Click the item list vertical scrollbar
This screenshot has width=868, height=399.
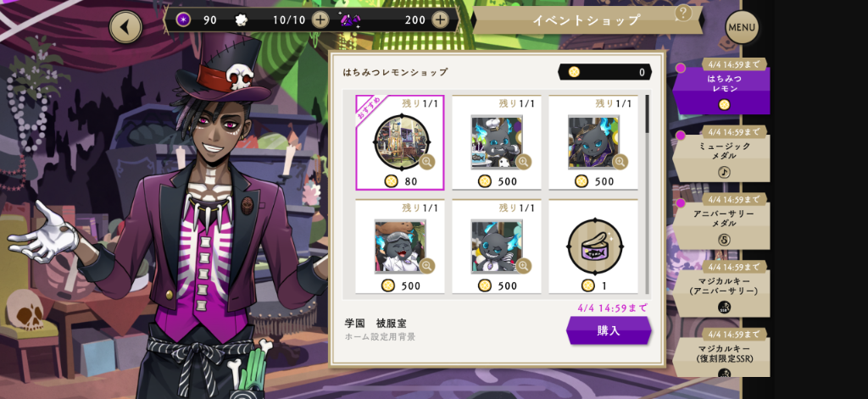pyautogui.click(x=647, y=194)
